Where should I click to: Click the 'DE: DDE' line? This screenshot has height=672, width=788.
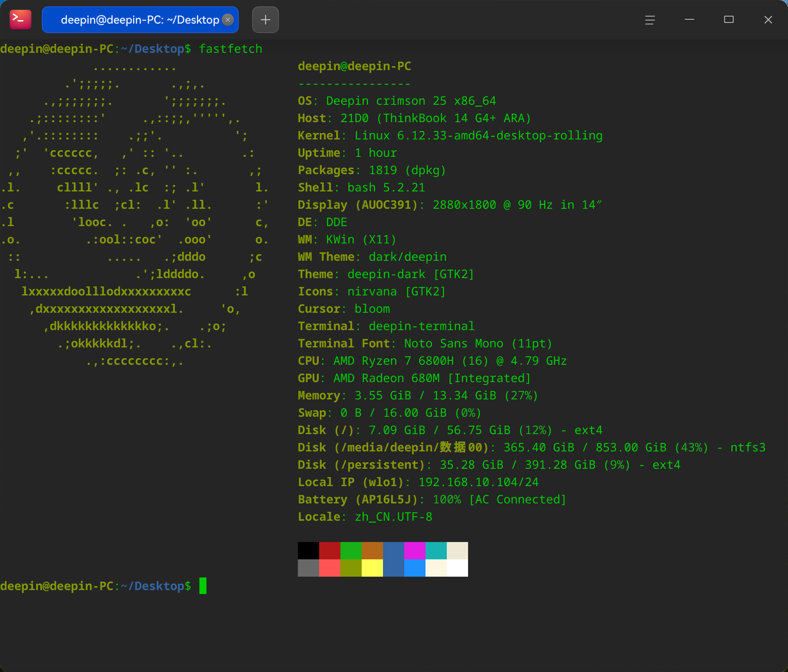tap(323, 222)
